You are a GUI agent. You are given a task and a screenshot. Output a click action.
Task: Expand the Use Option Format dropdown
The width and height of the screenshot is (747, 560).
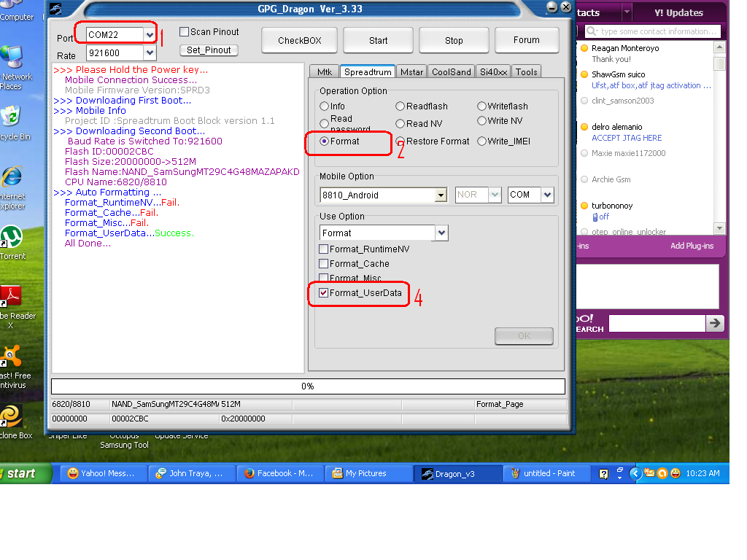441,233
